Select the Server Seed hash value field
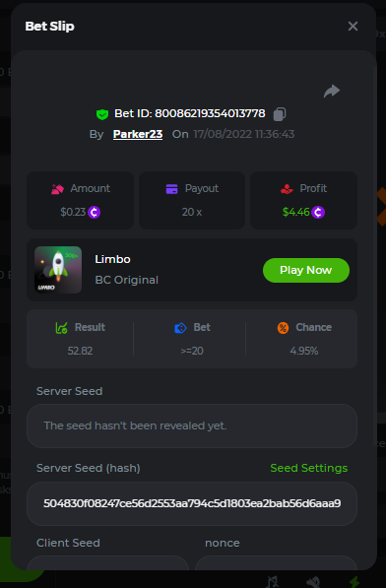 (192, 503)
